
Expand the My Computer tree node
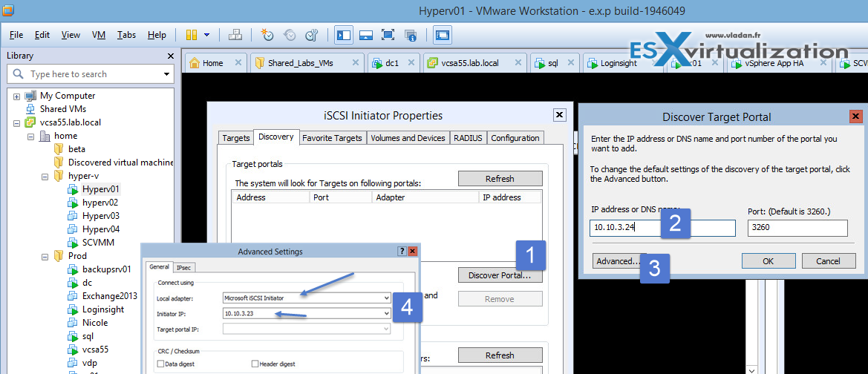(x=16, y=96)
